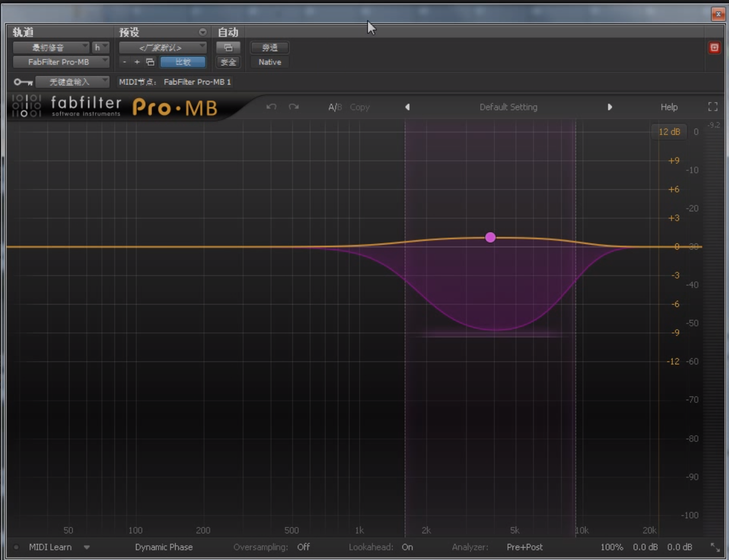Load the previous preset with left arrow

tap(407, 107)
